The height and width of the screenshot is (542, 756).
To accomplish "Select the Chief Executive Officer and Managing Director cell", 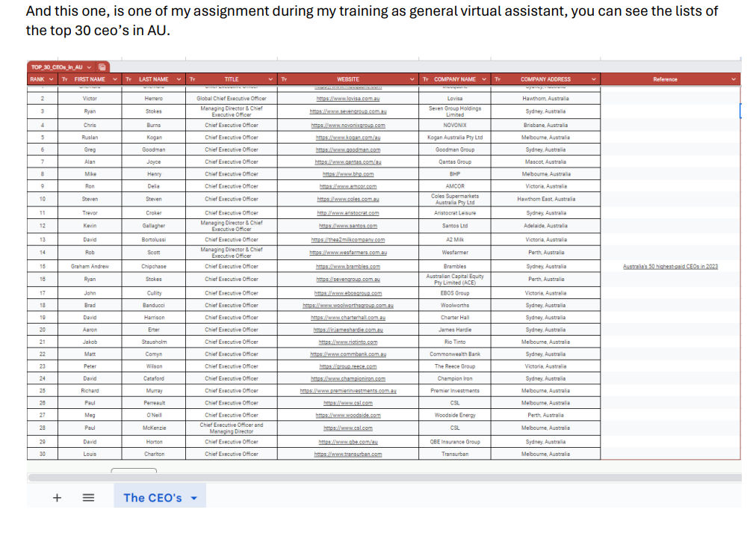I will (x=232, y=428).
